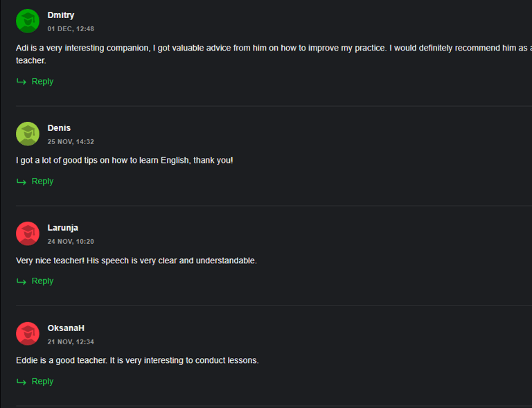Open Denis's profile via username
532x408 pixels.
tap(59, 128)
